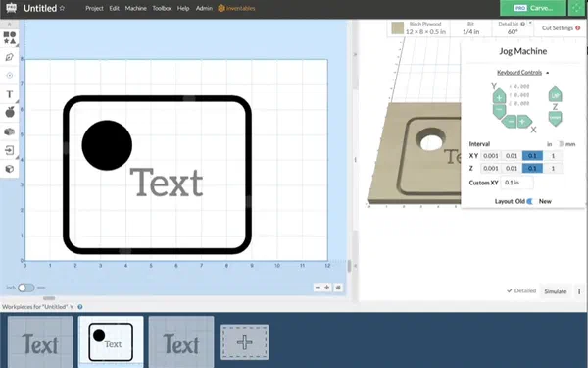
Task: Select the drill hole target tool
Action: click(x=10, y=76)
